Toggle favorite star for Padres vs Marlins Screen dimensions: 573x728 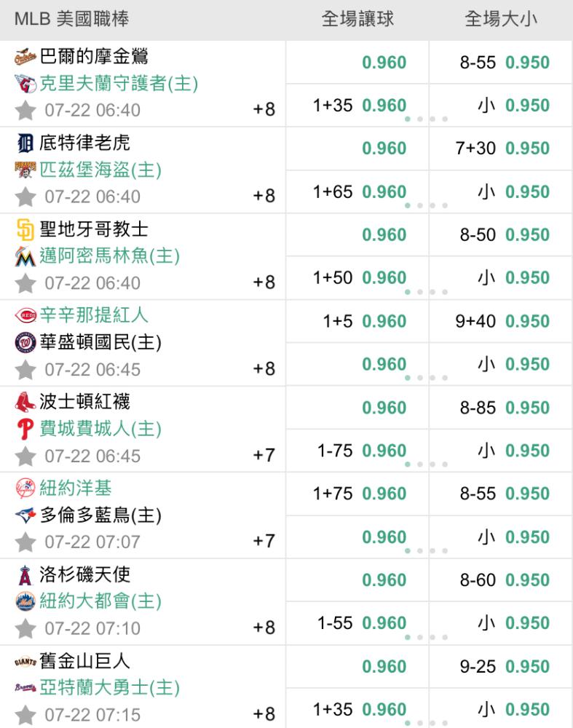pos(25,283)
